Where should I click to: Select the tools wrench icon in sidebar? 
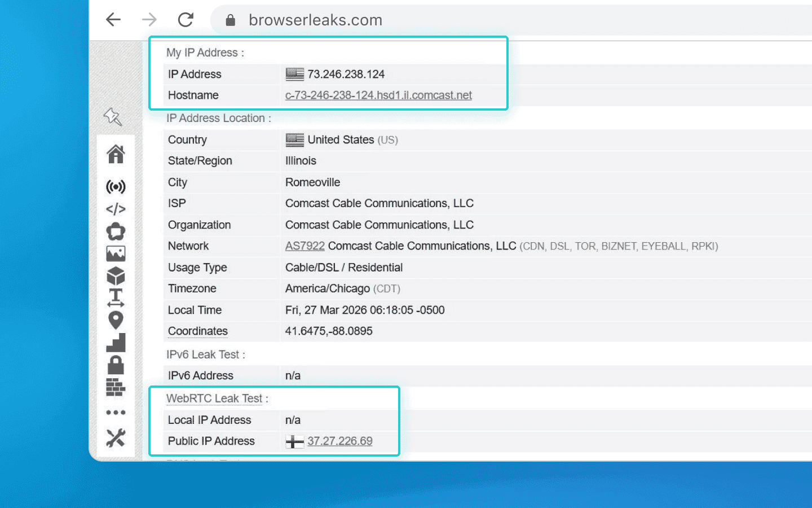[x=116, y=437]
